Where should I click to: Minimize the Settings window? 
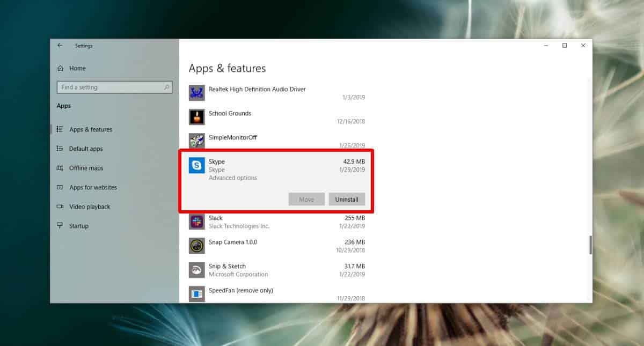click(x=546, y=46)
